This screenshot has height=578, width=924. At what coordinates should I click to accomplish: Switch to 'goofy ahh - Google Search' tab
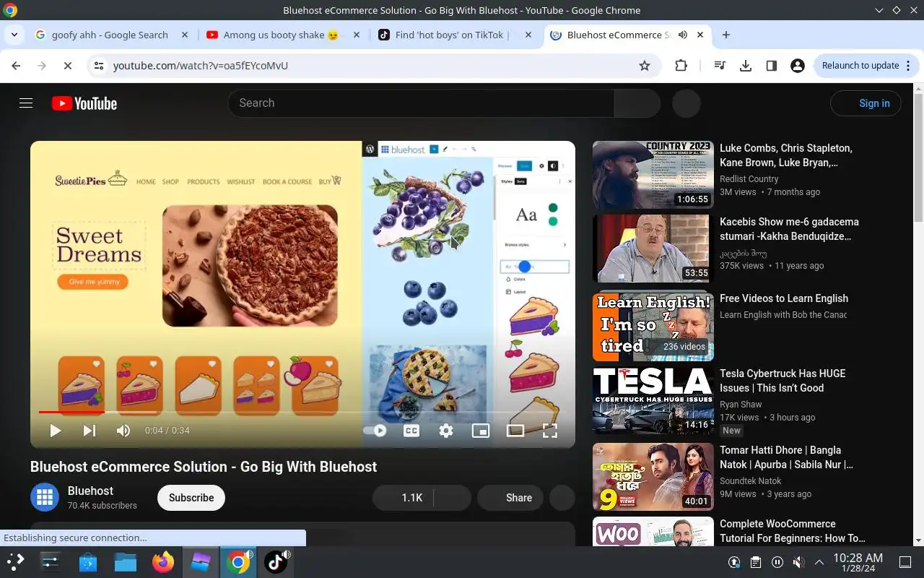pyautogui.click(x=110, y=35)
